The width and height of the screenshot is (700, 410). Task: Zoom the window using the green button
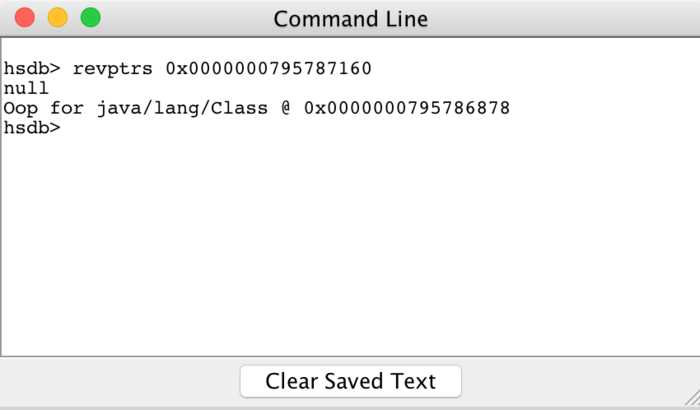point(91,18)
